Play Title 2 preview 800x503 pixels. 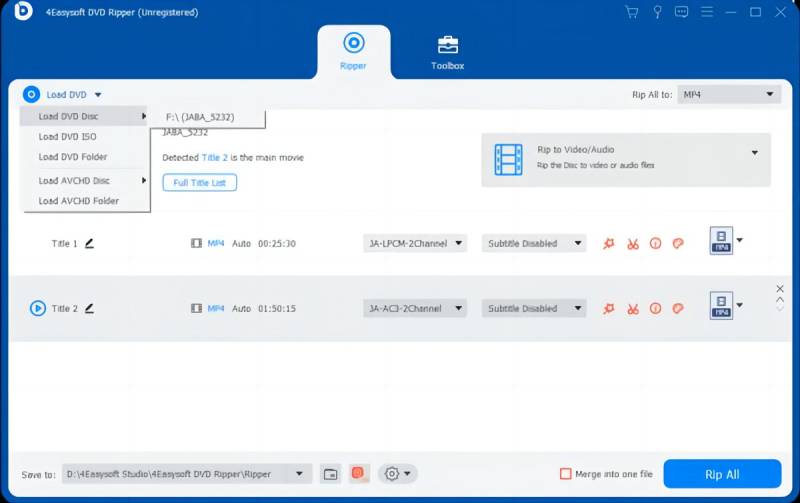coord(37,308)
